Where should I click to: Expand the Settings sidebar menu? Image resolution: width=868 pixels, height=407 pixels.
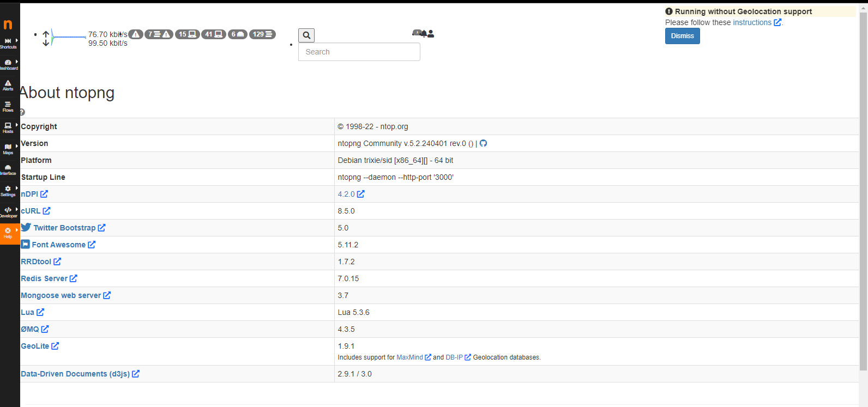[8, 191]
